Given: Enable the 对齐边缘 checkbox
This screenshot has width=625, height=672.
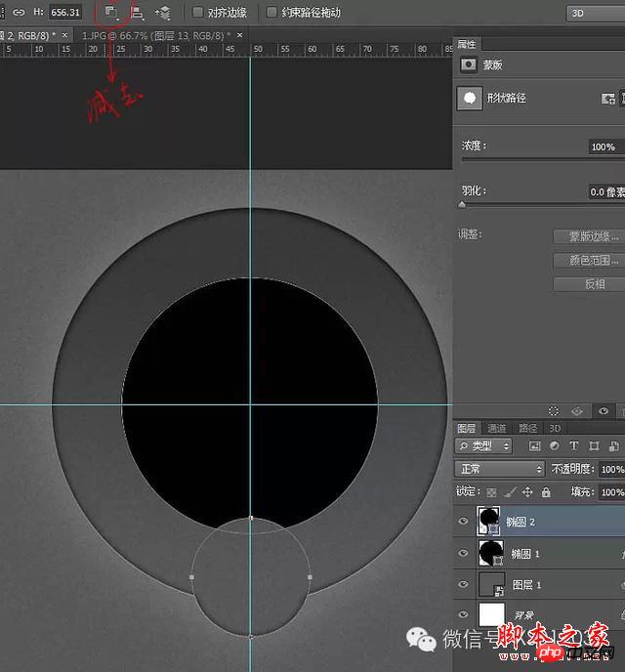Looking at the screenshot, I should click(x=197, y=12).
